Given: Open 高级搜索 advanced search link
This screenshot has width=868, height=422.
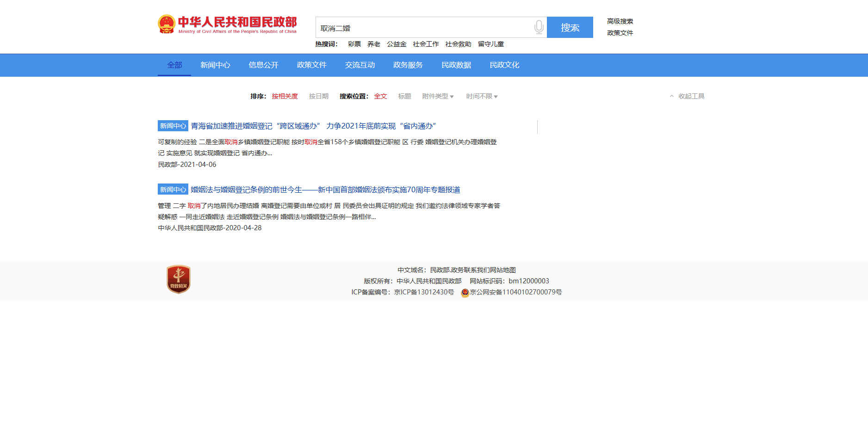Looking at the screenshot, I should (620, 21).
